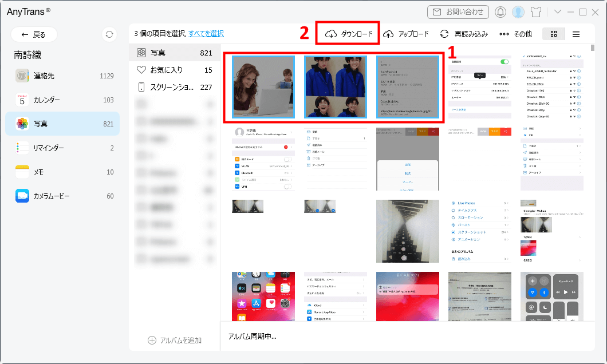Click the すべてを選択 link

[206, 34]
